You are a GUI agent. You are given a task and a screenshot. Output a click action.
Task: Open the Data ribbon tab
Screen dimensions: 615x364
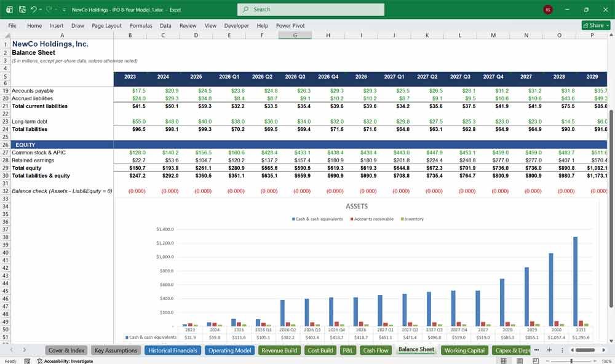point(165,25)
